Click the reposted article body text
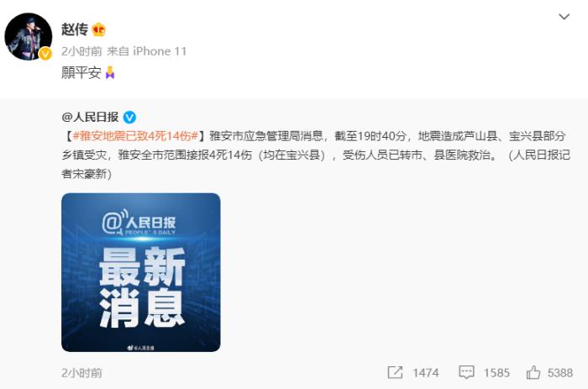 (x=316, y=155)
